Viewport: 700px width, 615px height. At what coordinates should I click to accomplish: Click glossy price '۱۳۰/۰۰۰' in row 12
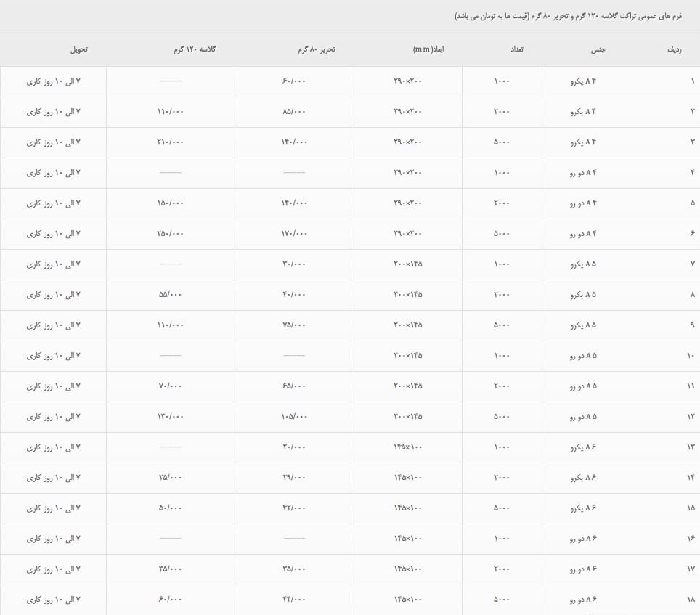click(x=170, y=416)
